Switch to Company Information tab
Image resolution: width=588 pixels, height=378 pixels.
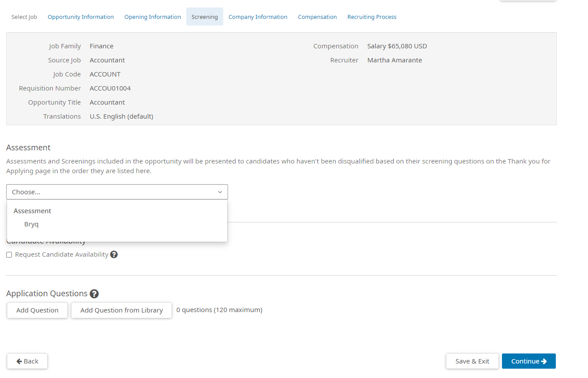[258, 17]
